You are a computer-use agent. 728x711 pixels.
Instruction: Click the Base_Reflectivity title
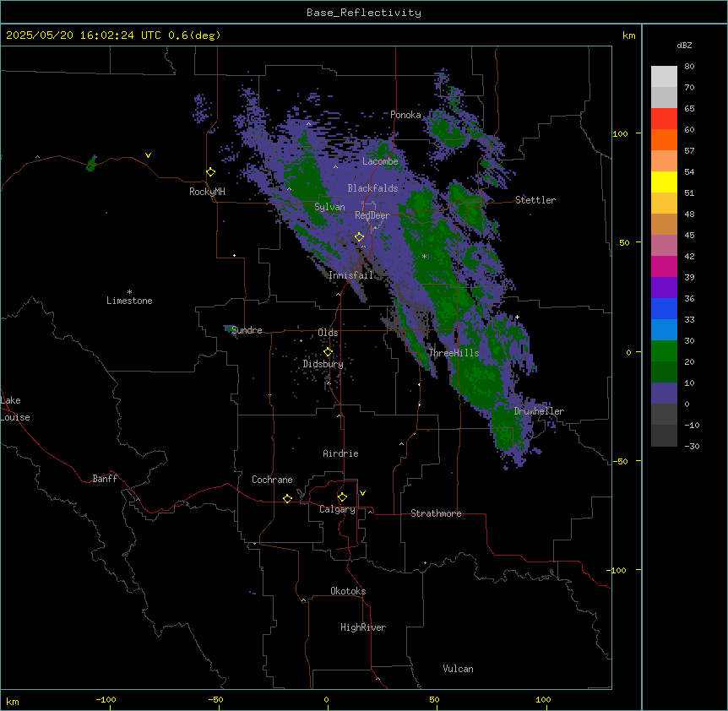364,13
